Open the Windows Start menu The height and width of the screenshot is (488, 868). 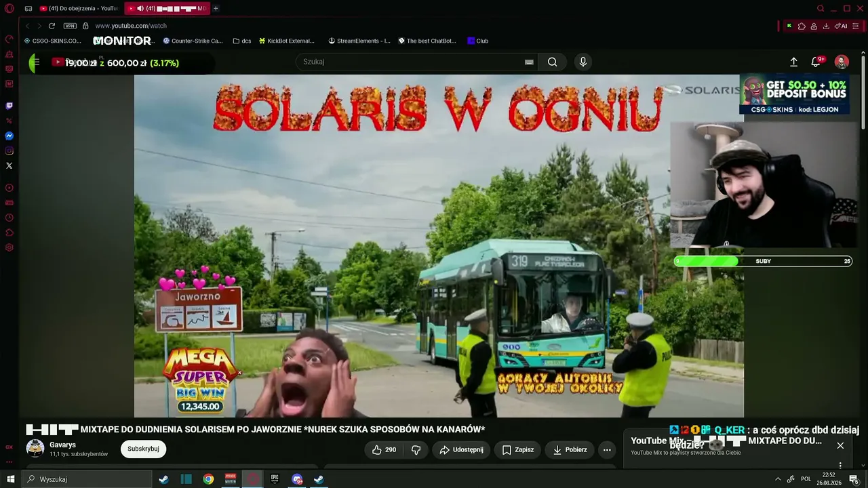(x=10, y=479)
